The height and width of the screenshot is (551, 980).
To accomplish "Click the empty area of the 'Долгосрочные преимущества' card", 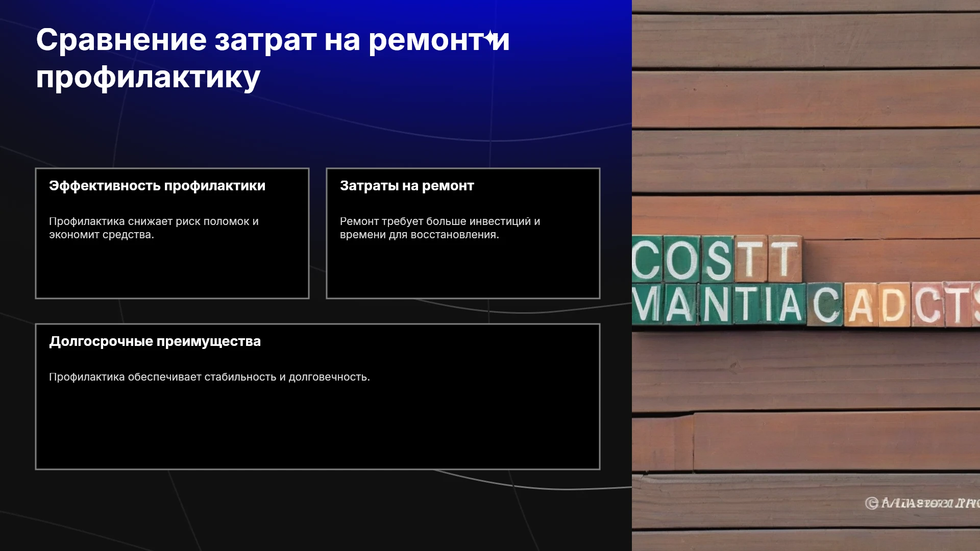I will click(x=317, y=426).
